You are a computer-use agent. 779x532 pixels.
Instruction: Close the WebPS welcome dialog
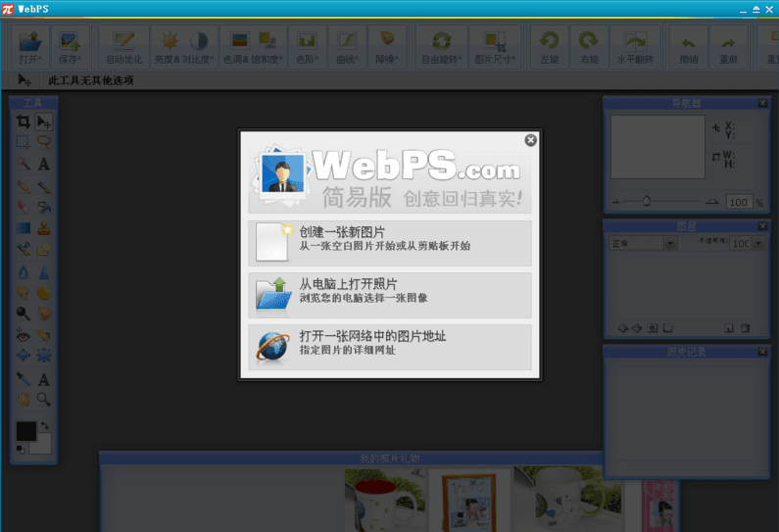(x=530, y=140)
